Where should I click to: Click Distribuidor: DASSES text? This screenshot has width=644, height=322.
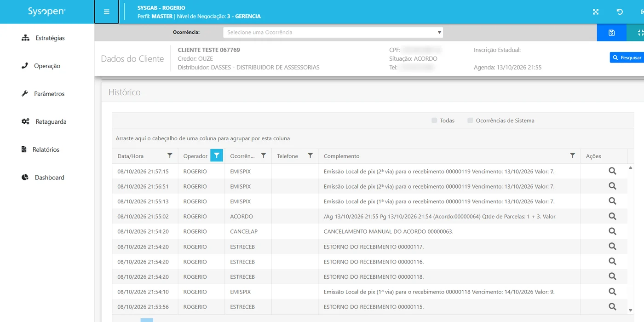coord(248,67)
